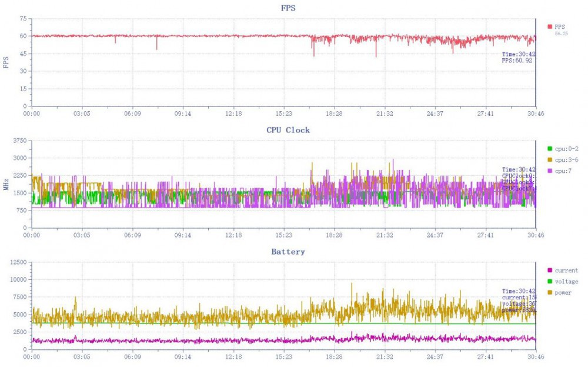The width and height of the screenshot is (588, 367).
Task: Click 'Time:30:42' readout in the Battery chart
Action: (519, 291)
